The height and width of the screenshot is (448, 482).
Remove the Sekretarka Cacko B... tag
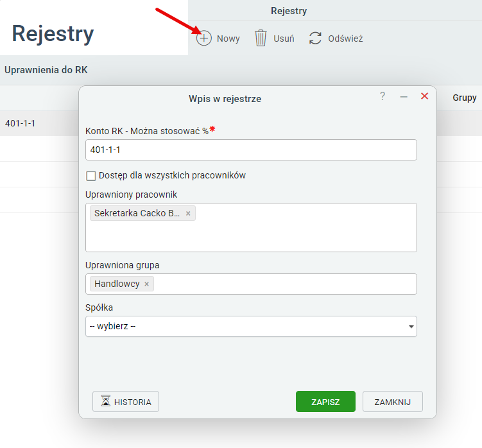point(188,213)
